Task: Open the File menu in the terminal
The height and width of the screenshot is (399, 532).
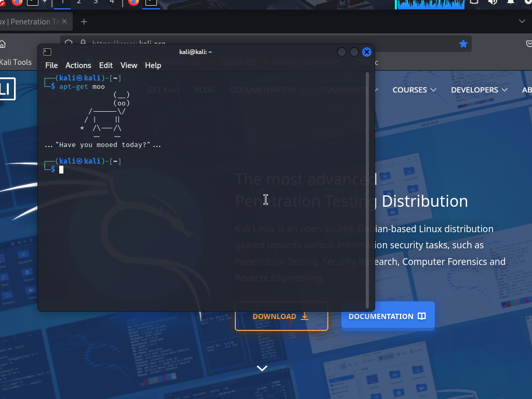Action: click(51, 65)
